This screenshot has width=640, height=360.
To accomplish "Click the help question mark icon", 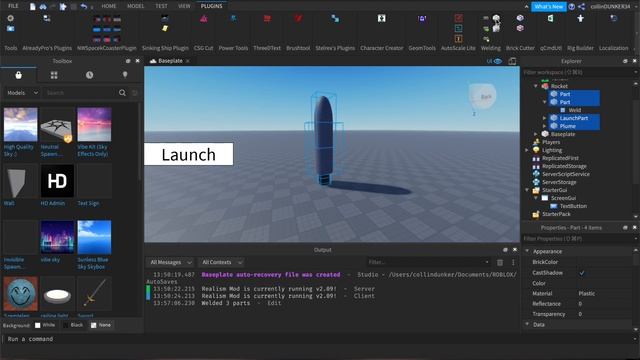I will 571,7.
